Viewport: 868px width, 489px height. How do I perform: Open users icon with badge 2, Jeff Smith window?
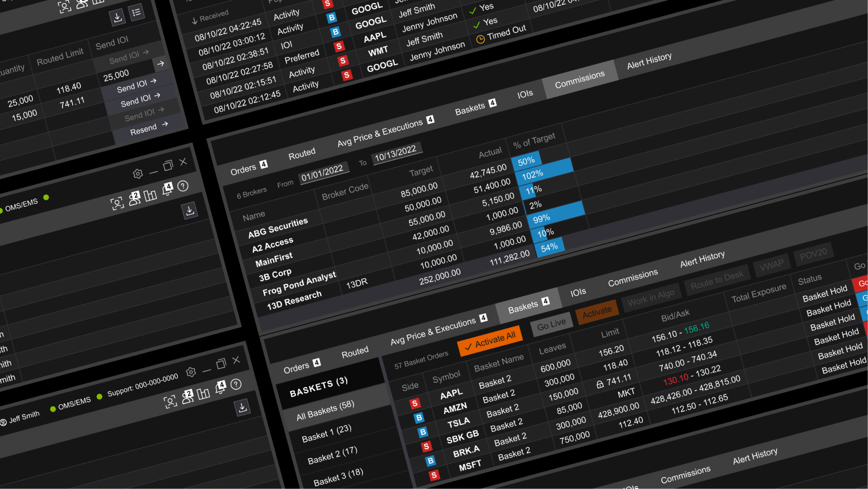click(187, 397)
